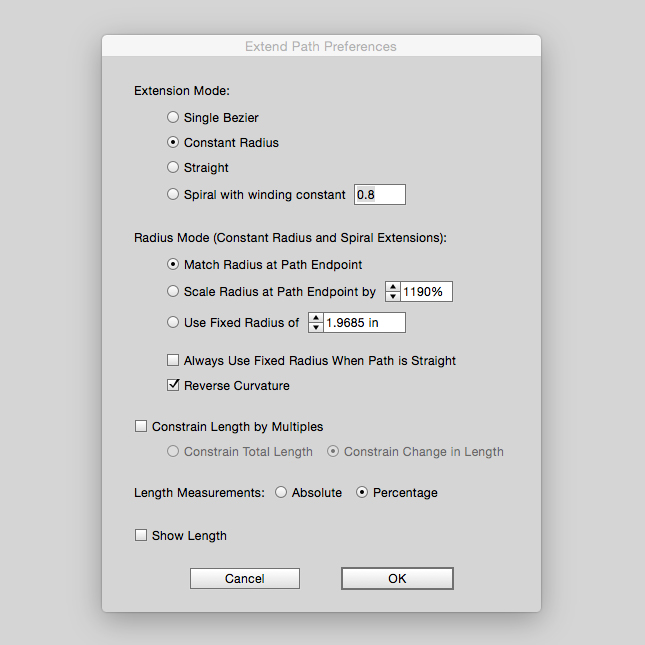Viewport: 645px width, 645px height.
Task: Enable Always Use Fixed Radius When Path is Straight
Action: click(173, 360)
